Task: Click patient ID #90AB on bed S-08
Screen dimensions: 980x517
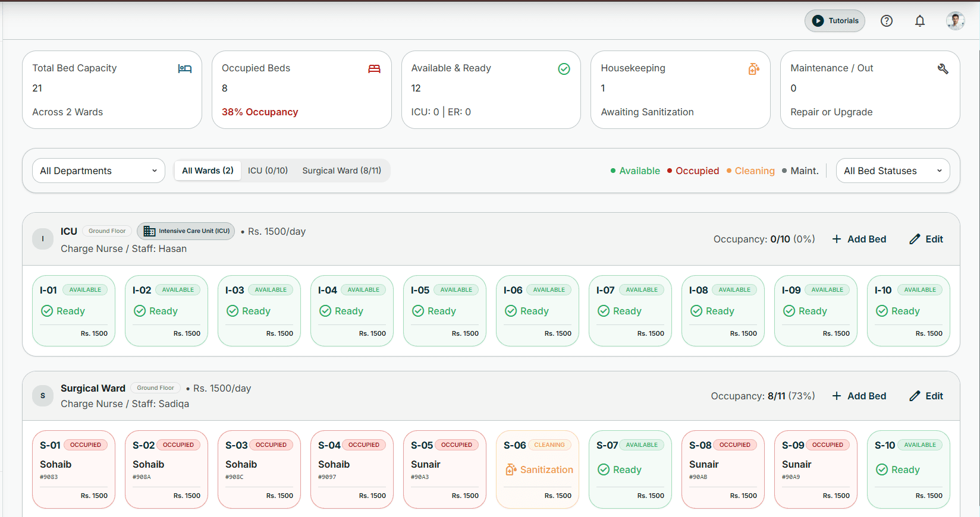Action: tap(698, 477)
